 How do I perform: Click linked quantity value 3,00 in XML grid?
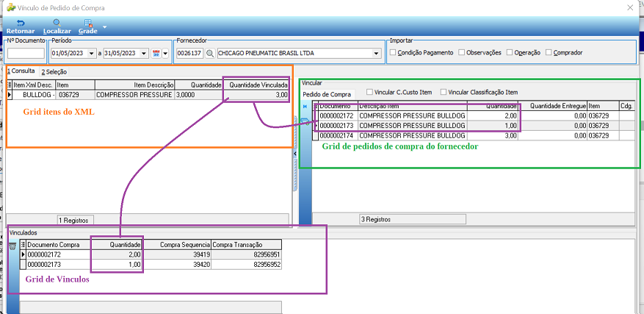(x=256, y=95)
